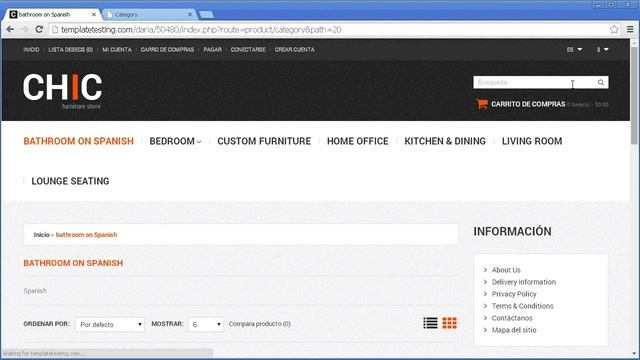Open the Mi Cuenta link
640x360 pixels.
[x=117, y=49]
